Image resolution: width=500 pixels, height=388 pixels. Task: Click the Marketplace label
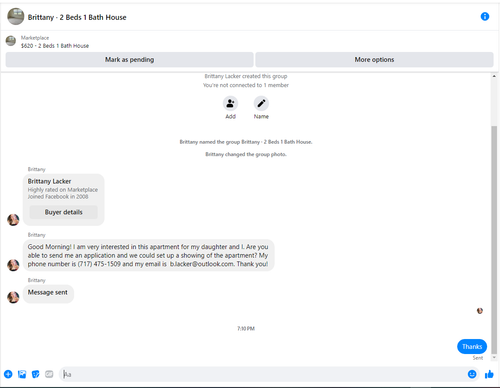35,38
